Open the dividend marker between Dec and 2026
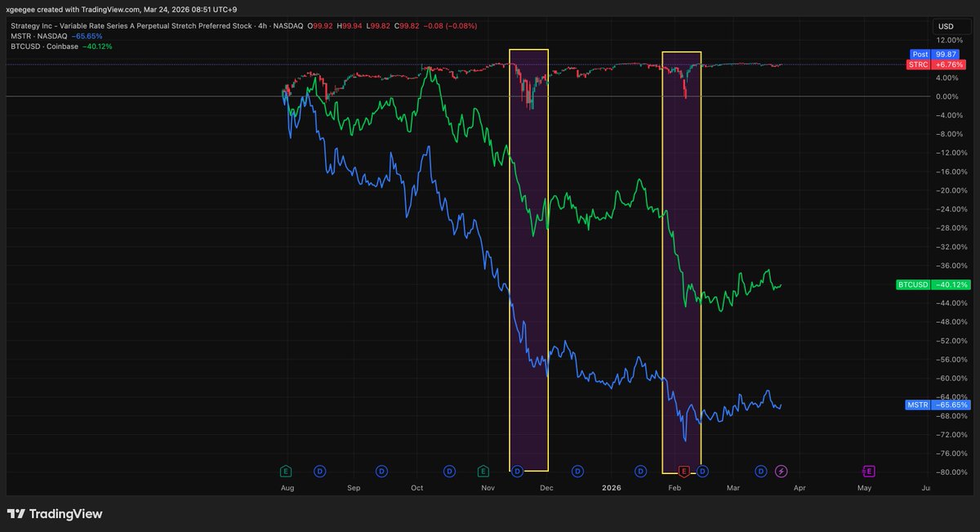The image size is (980, 532). 577,471
